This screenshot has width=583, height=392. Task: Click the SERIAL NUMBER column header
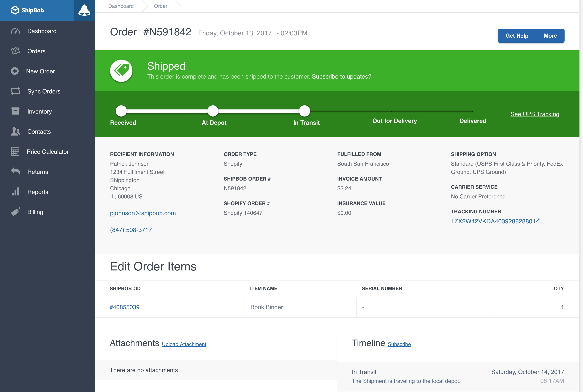[x=382, y=289]
